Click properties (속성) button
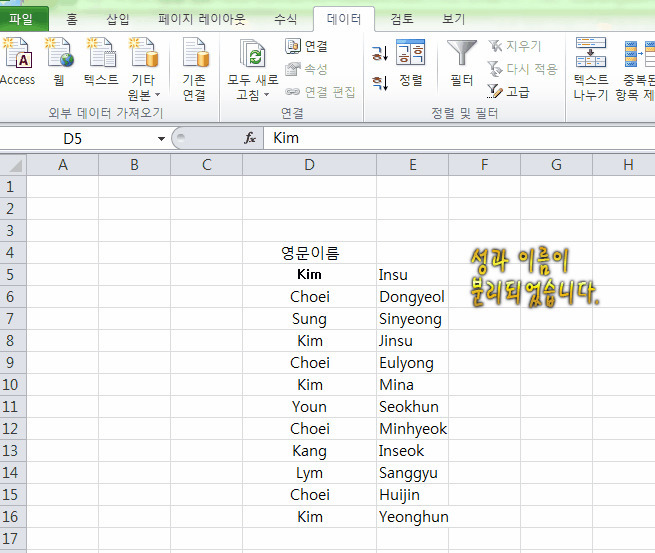The height and width of the screenshot is (553, 655). [307, 69]
